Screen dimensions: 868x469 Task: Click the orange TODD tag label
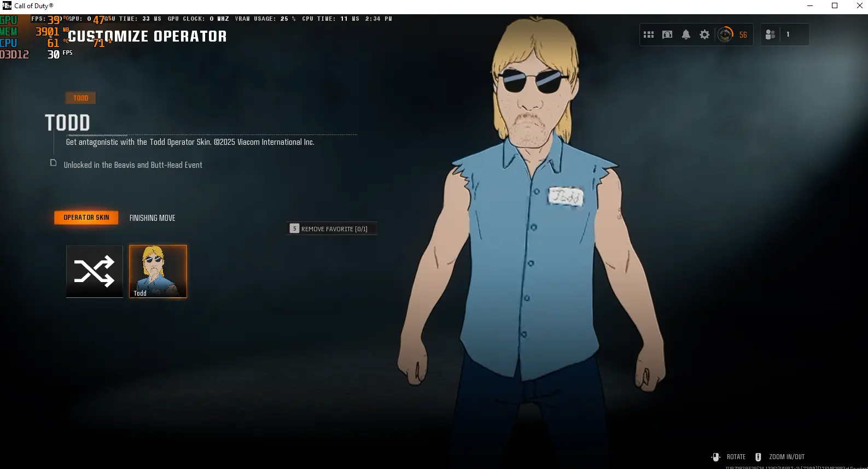point(81,98)
